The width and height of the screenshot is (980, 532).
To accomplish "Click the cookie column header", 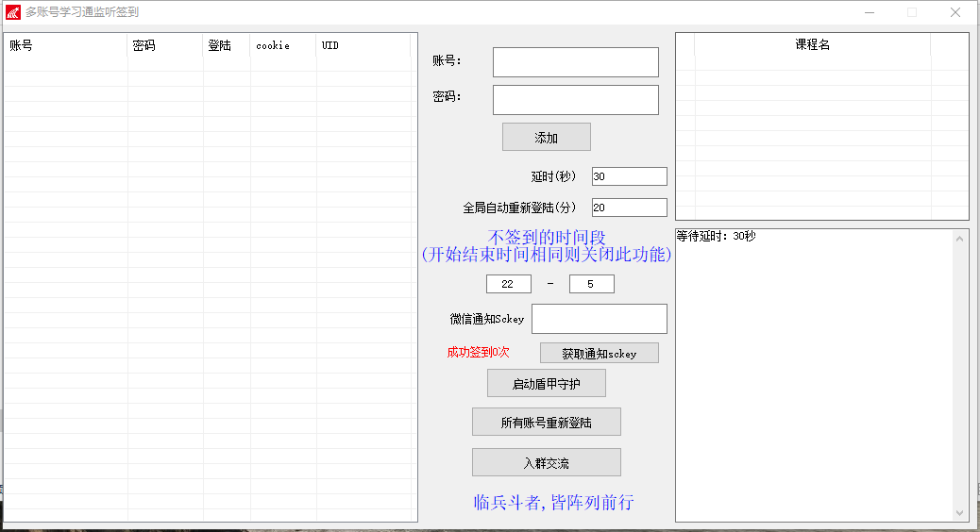I will (284, 45).
